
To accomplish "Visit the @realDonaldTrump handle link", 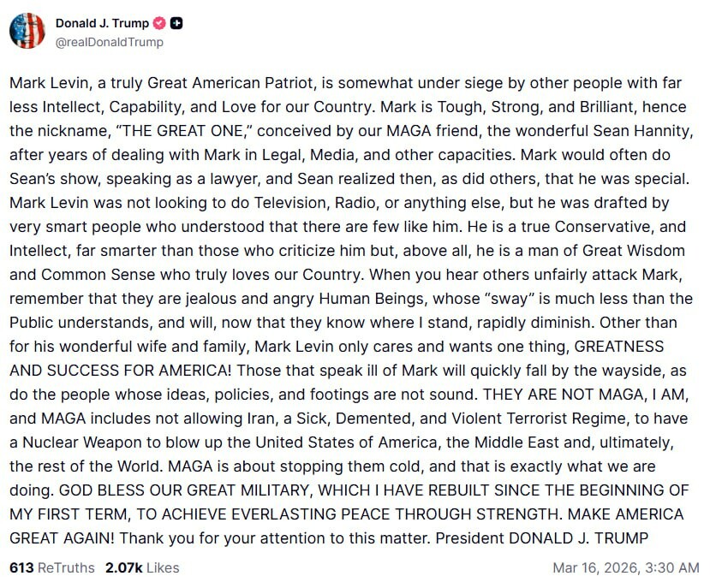I will click(x=109, y=42).
